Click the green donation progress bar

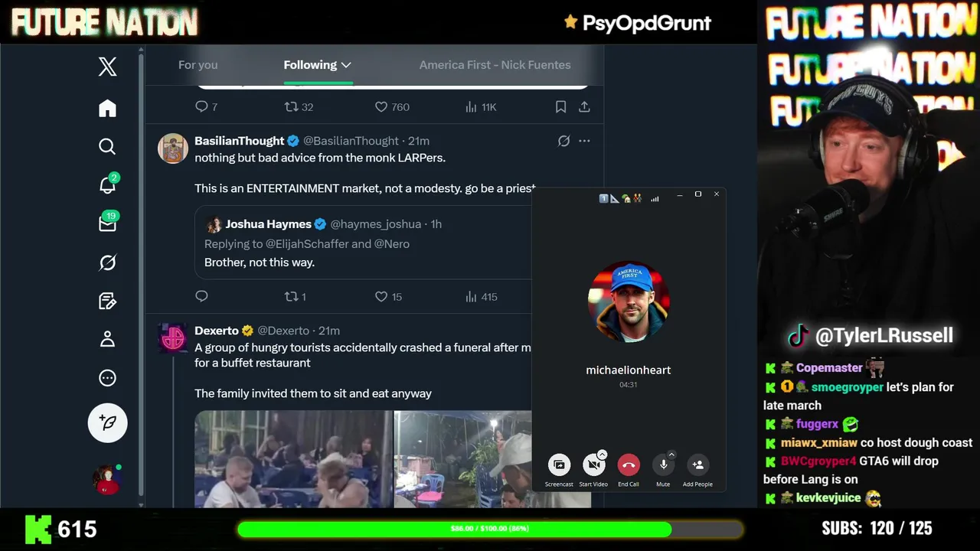pyautogui.click(x=490, y=529)
